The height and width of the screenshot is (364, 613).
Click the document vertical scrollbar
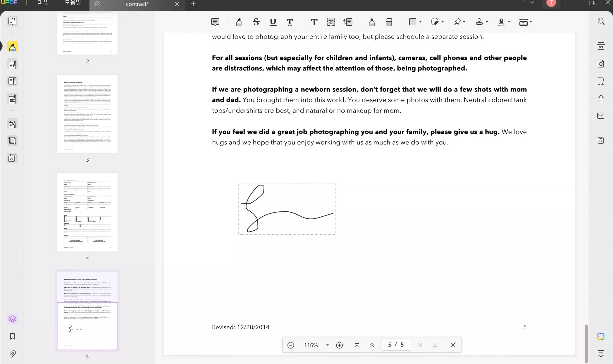click(586, 343)
